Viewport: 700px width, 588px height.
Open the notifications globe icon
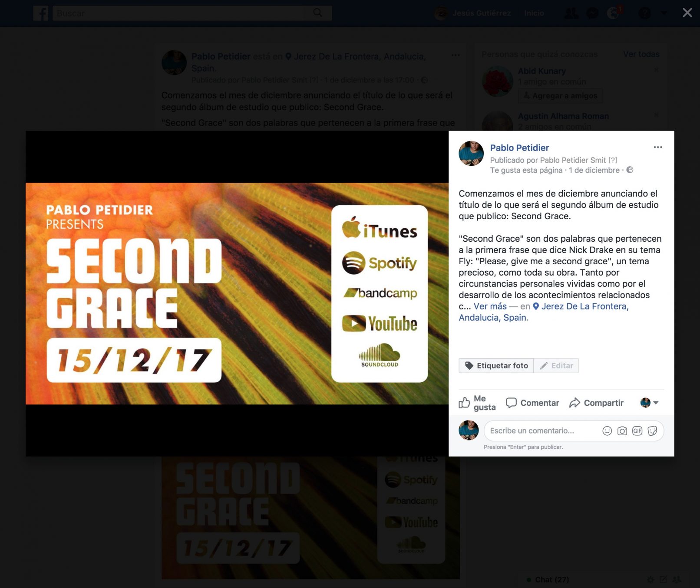(x=614, y=13)
